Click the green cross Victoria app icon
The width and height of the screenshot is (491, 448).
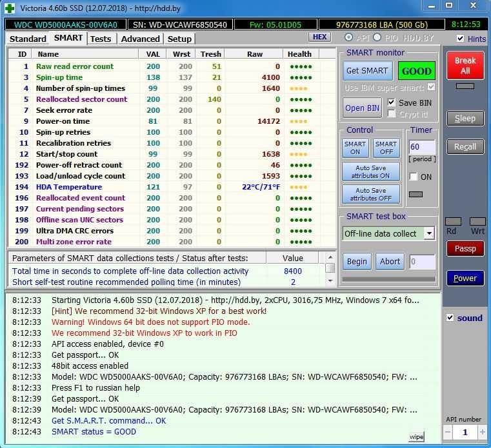click(10, 8)
